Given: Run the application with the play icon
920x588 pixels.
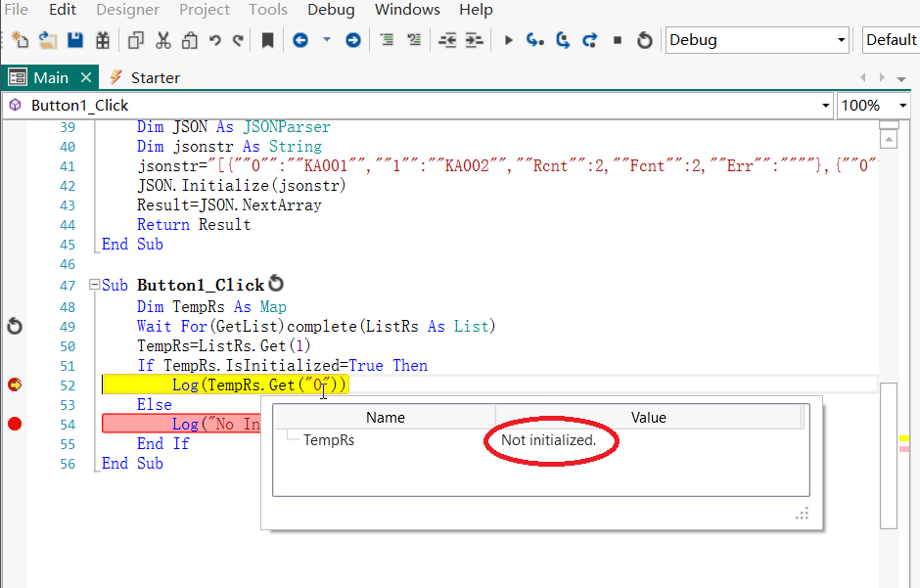Looking at the screenshot, I should [508, 39].
